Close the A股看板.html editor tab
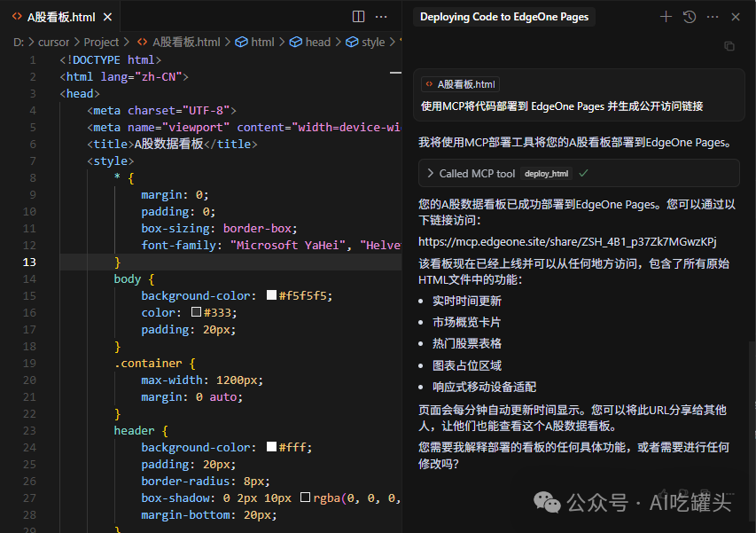 click(x=107, y=18)
